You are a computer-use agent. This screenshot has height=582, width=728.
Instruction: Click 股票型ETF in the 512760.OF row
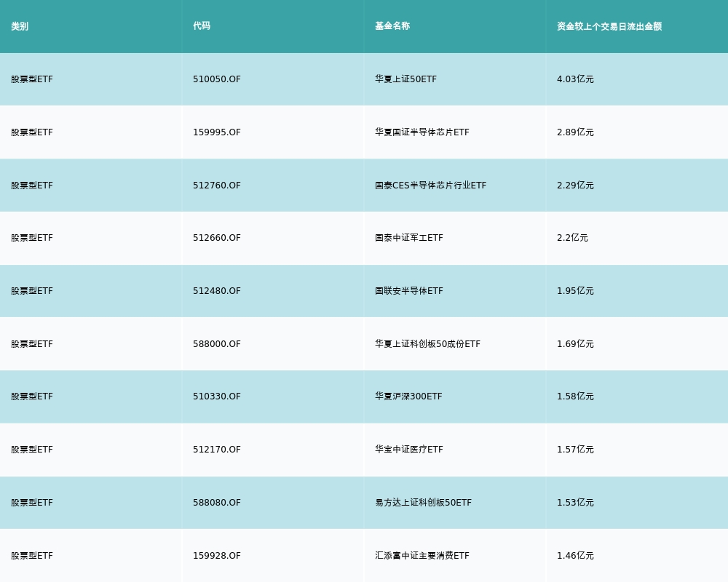coord(32,186)
